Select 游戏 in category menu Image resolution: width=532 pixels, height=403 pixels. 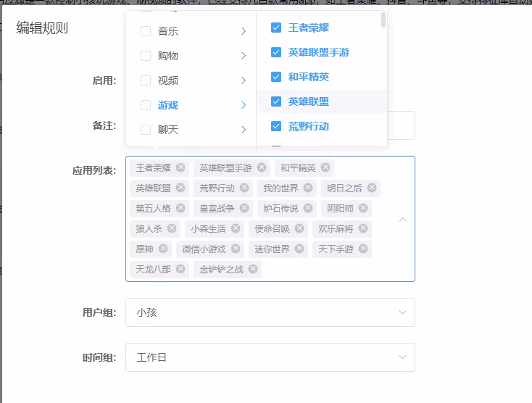click(168, 105)
